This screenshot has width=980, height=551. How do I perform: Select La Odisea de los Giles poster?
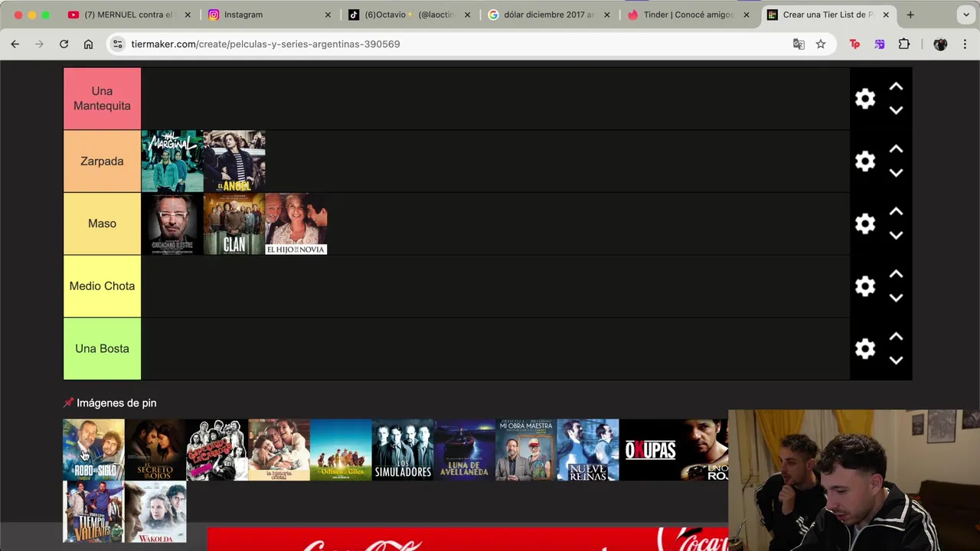click(341, 450)
